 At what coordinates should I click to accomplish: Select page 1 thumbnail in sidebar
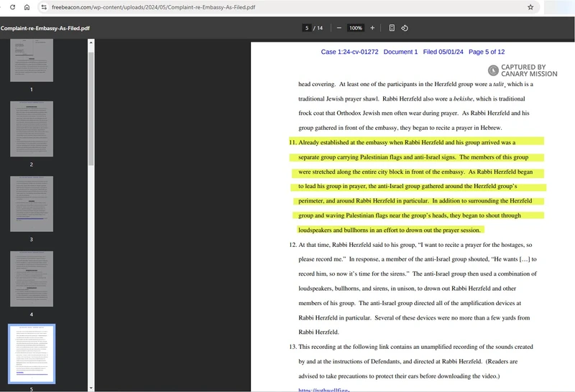tap(32, 60)
